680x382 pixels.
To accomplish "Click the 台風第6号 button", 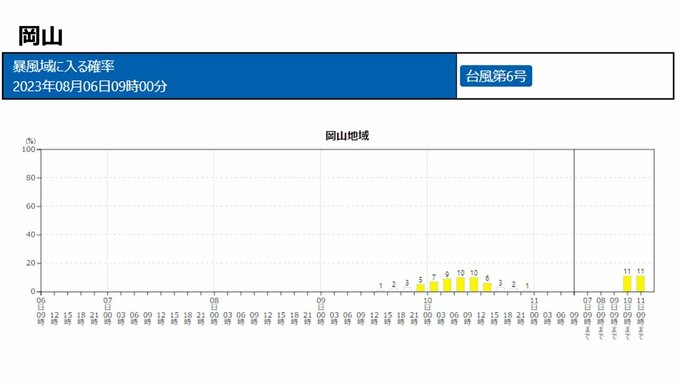I will [496, 76].
